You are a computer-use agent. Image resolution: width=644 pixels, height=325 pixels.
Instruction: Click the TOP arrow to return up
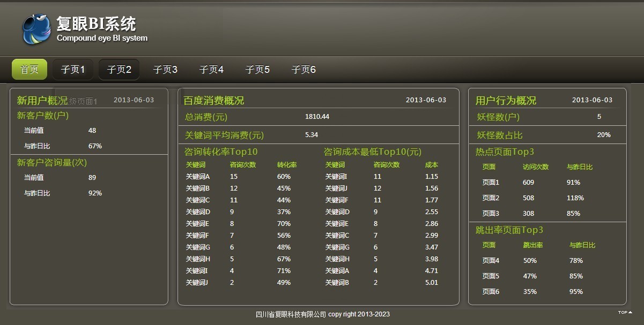[625, 312]
